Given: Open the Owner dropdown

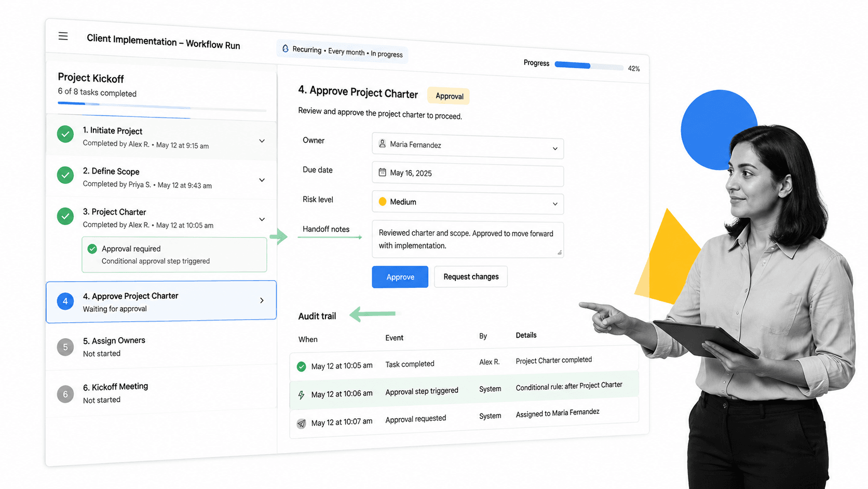Looking at the screenshot, I should (x=468, y=146).
